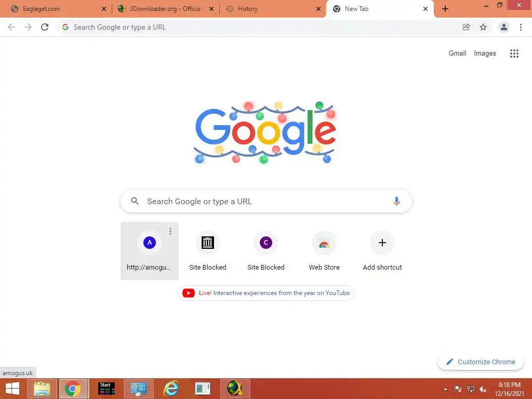Open the document window icon on the taskbar
The image size is (532, 399).
(x=203, y=389)
